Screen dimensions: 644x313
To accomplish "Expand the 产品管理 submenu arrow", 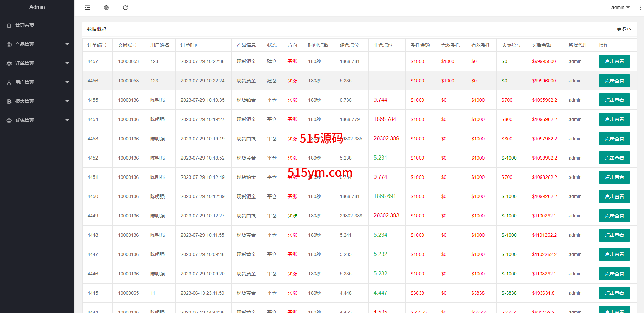I will [67, 44].
